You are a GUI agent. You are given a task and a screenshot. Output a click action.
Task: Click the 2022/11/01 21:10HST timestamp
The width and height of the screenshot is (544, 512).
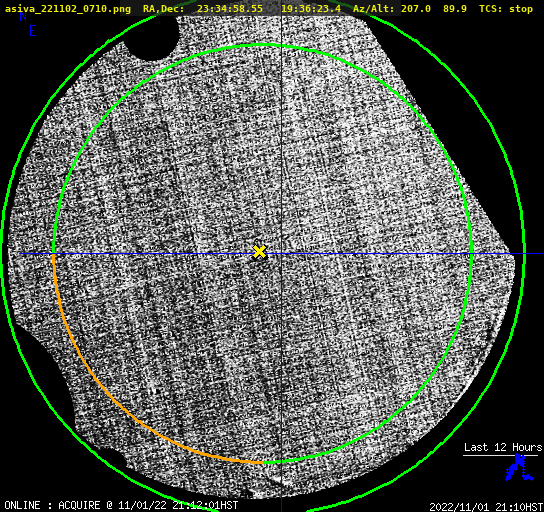coord(486,507)
